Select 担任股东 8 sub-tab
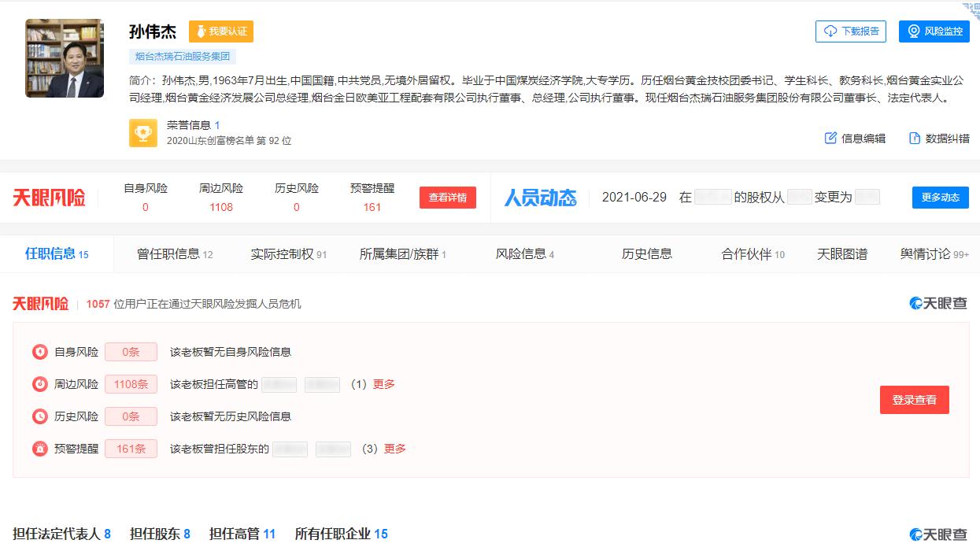 [160, 534]
